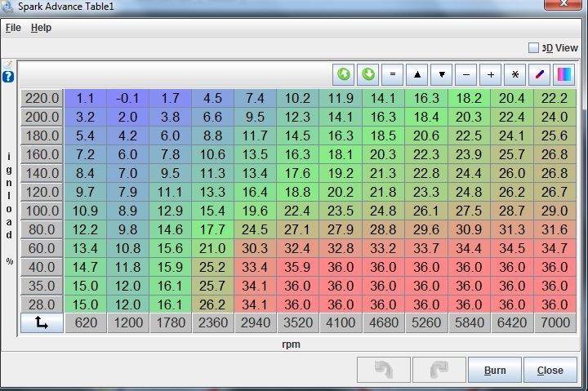Click the asterisk multiply/scale button
The image size is (588, 391).
click(x=515, y=74)
